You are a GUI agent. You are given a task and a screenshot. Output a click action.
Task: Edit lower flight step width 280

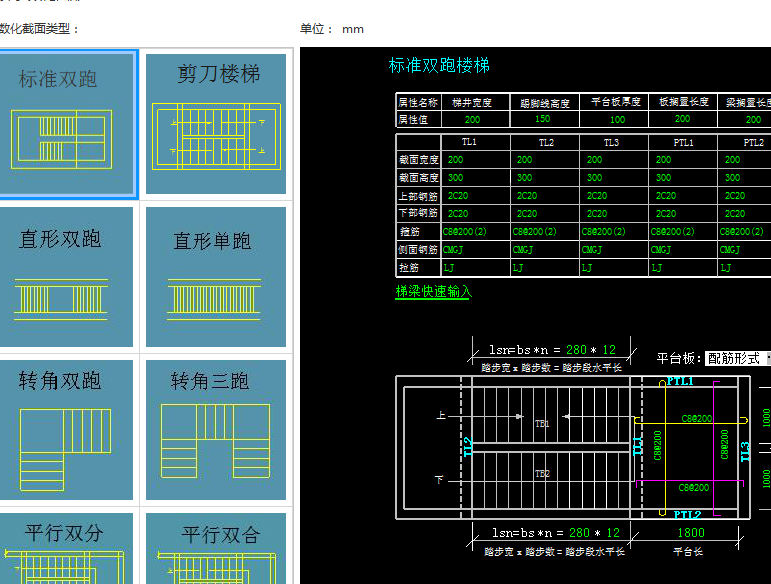579,533
